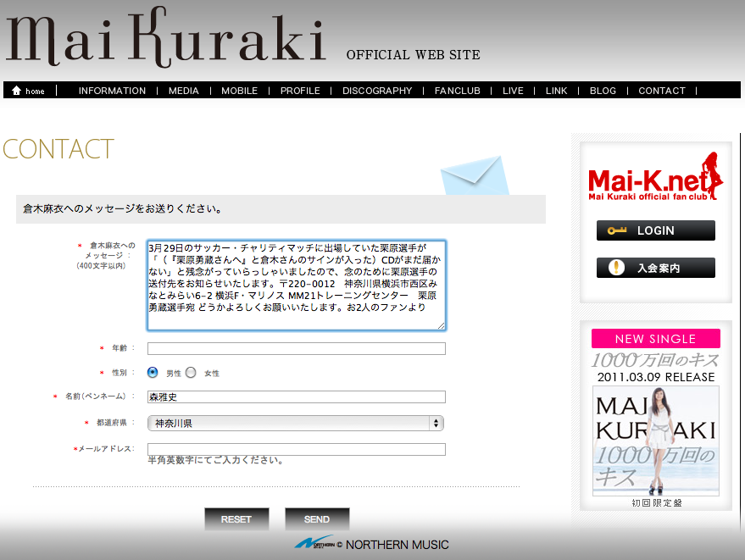This screenshot has width=745, height=560.
Task: Click the 2011.03.09 RELEASE text
Action: pyautogui.click(x=656, y=377)
